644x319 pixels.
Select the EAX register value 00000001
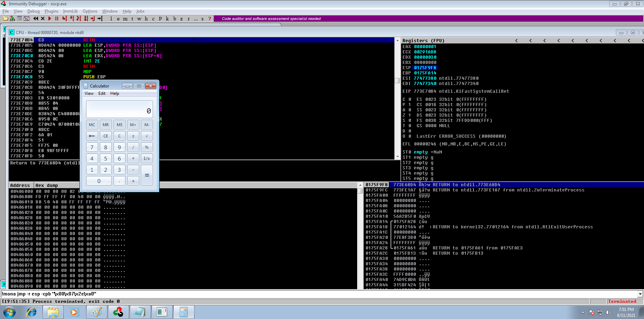(425, 47)
